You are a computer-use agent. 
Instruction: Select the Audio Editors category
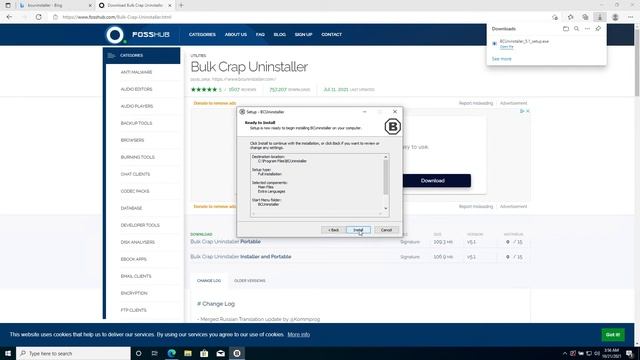tap(136, 89)
